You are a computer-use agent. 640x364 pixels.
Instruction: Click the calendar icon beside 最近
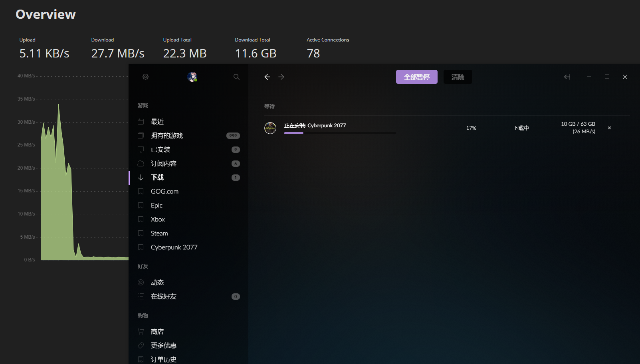141,121
